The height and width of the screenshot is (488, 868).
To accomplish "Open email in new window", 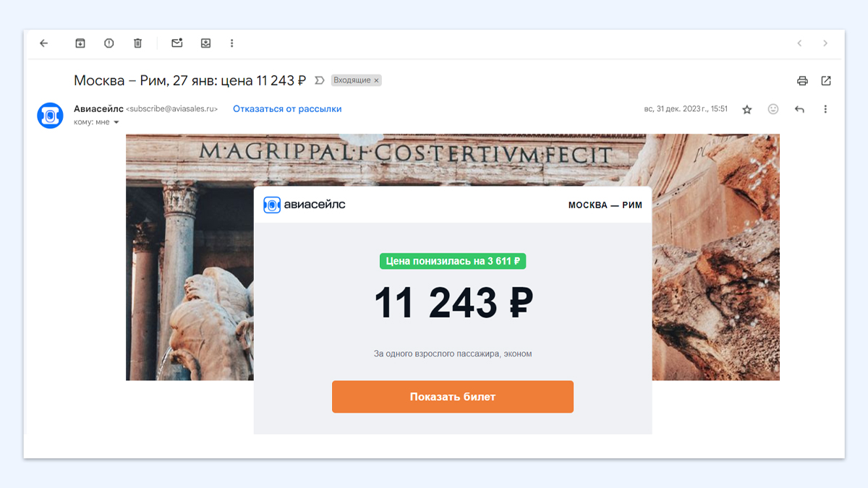I will (826, 81).
